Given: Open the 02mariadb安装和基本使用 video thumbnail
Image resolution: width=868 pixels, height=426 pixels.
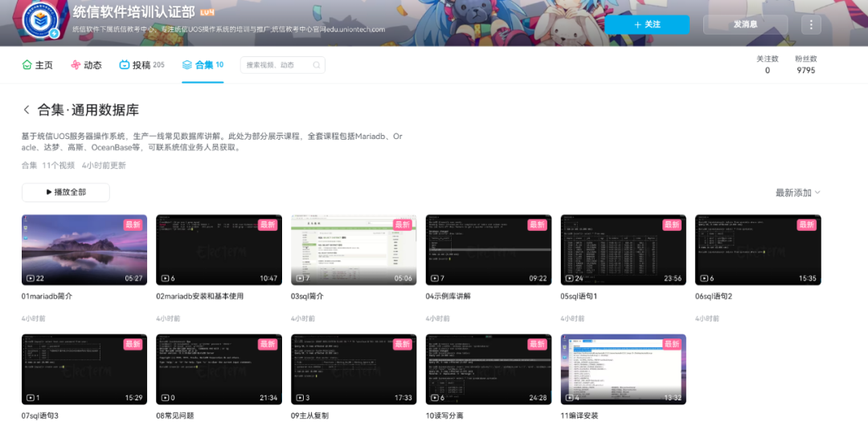Looking at the screenshot, I should click(219, 250).
